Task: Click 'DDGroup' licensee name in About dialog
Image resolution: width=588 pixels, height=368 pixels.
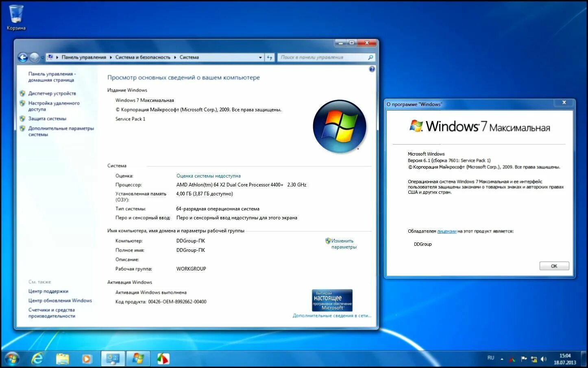Action: [423, 244]
